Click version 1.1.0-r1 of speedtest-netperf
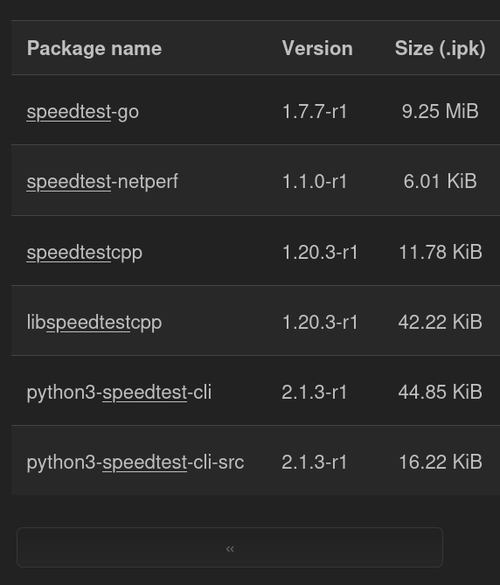 pos(315,182)
